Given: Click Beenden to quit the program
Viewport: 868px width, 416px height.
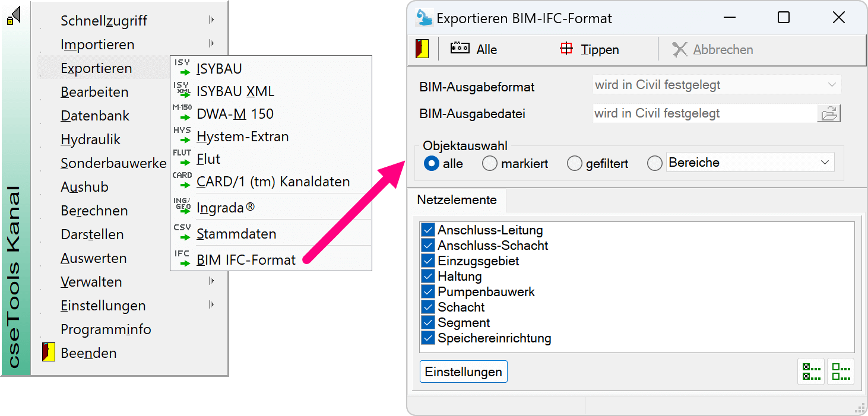Looking at the screenshot, I should pyautogui.click(x=88, y=353).
